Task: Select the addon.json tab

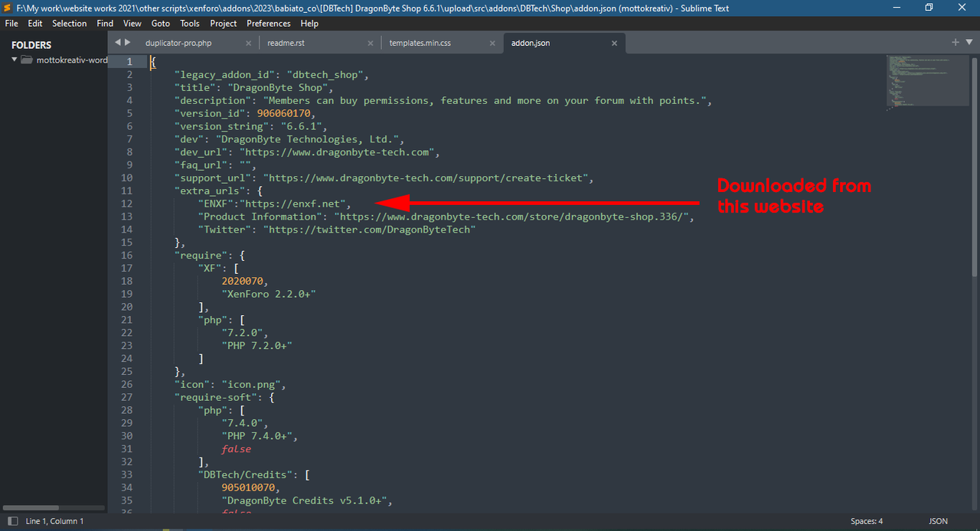Action: (563, 43)
